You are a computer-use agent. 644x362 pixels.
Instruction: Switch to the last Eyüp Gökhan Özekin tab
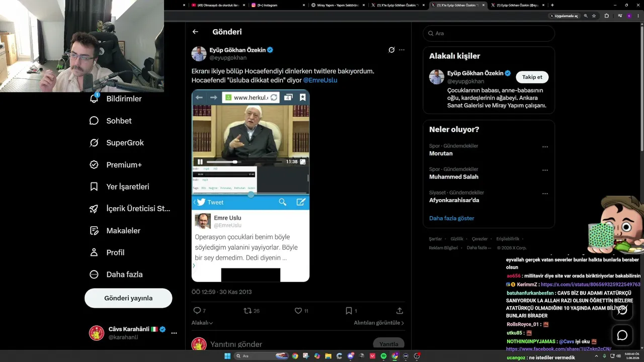[518, 5]
